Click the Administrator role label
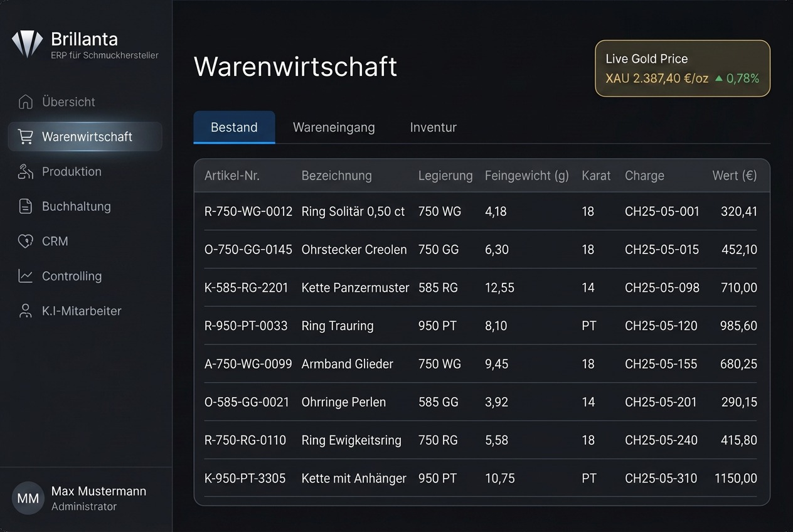This screenshot has width=793, height=532. [x=84, y=507]
